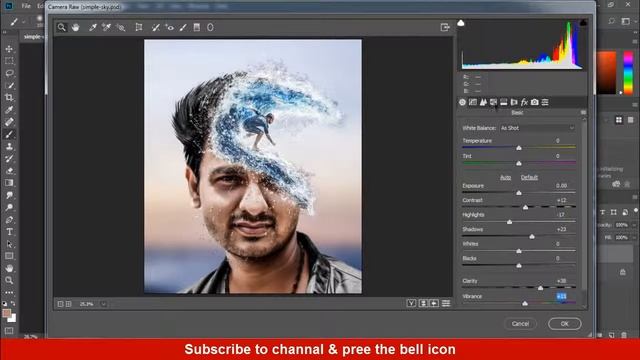Select the Red Eye Removal tool

(x=169, y=27)
